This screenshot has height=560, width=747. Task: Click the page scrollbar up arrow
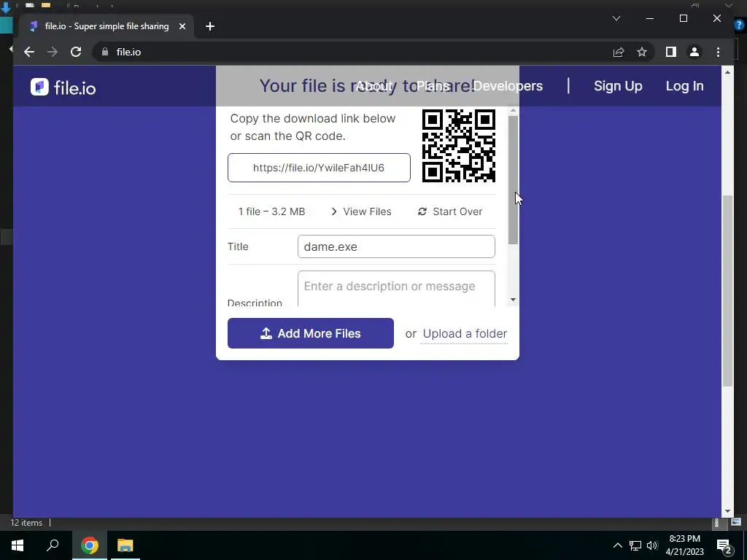coord(727,72)
